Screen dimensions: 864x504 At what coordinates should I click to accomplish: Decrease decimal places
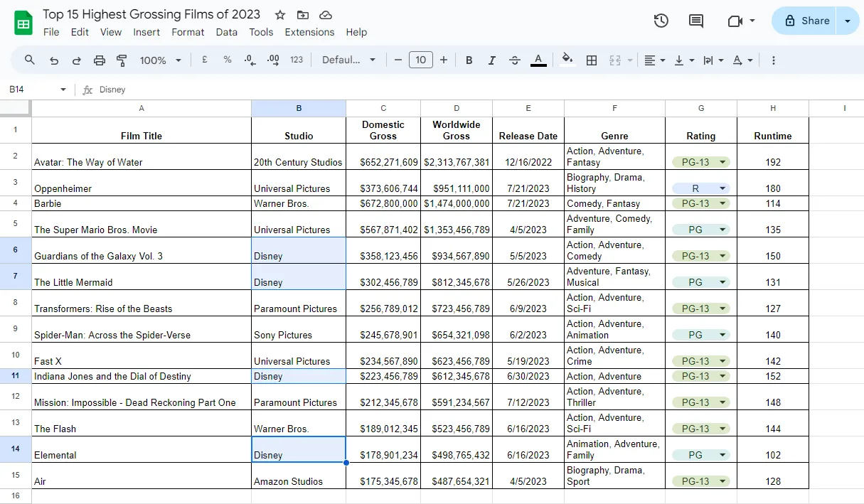250,60
